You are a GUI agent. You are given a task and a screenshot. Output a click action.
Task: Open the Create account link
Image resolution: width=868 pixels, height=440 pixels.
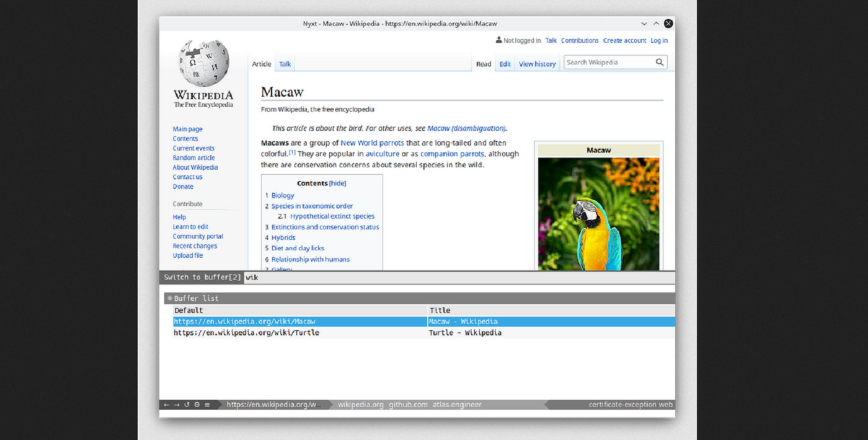pos(624,40)
